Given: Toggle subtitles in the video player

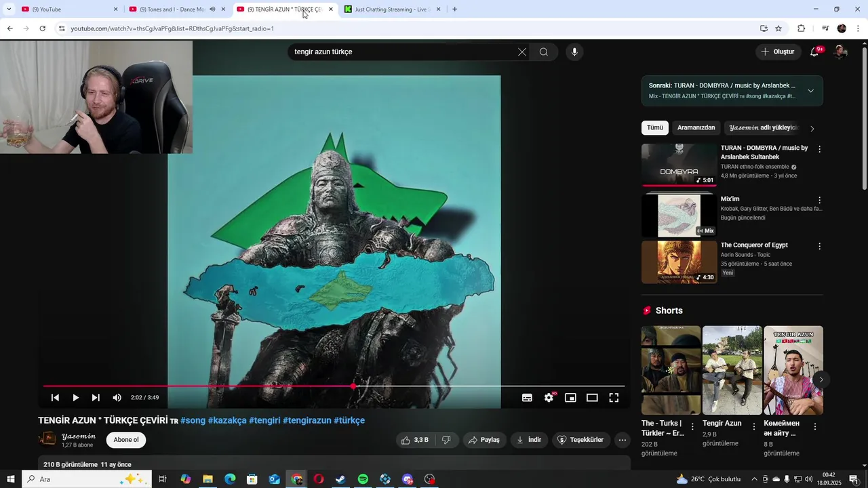Looking at the screenshot, I should click(x=527, y=398).
